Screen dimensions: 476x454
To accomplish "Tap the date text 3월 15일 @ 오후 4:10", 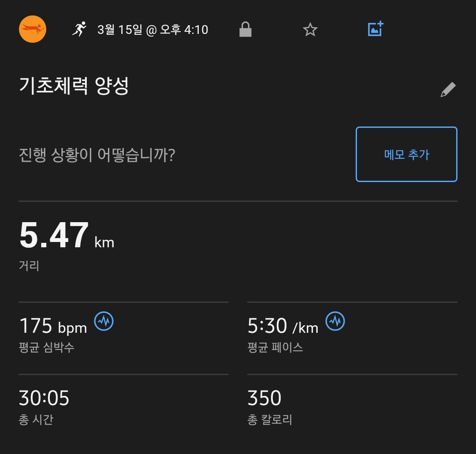I will 152,30.
